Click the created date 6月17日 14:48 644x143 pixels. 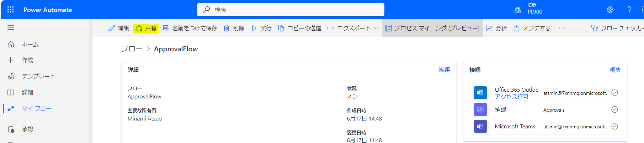click(x=364, y=119)
